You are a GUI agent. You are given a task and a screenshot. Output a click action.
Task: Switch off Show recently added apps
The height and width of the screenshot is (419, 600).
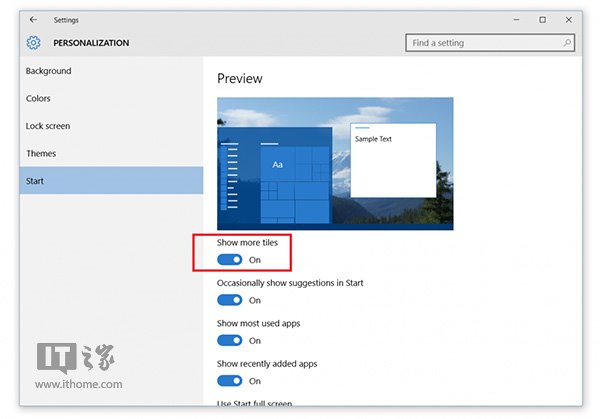click(x=230, y=381)
